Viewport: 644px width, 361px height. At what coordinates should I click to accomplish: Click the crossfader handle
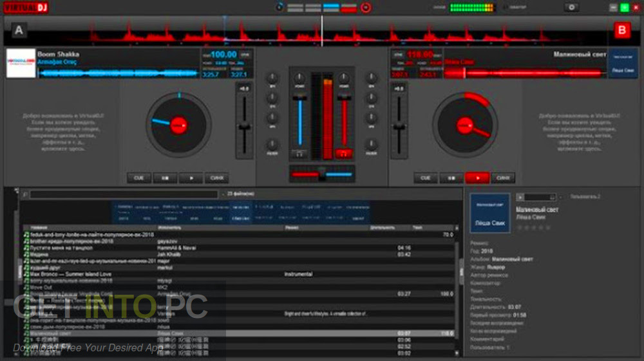point(322,174)
